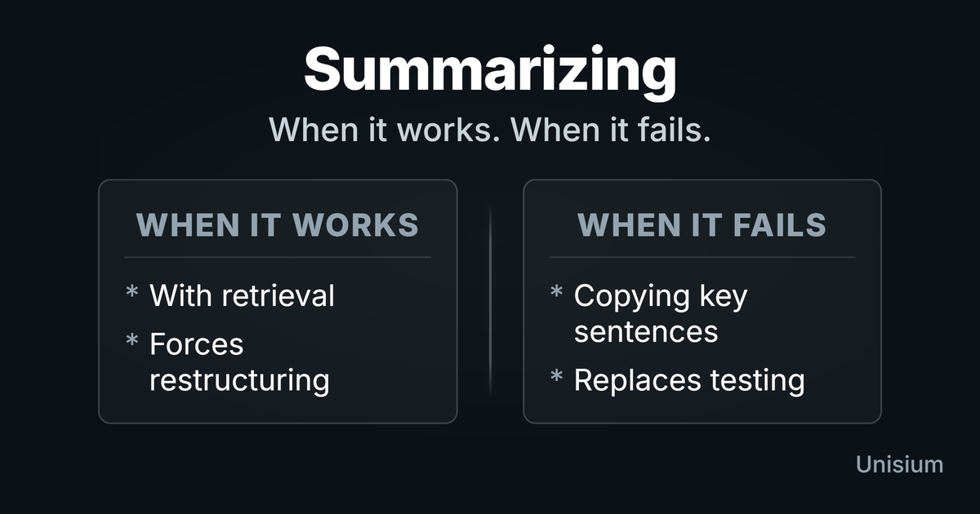Click the asterisk bullet beside "With retrieval"
The height and width of the screenshot is (514, 980).
point(131,293)
